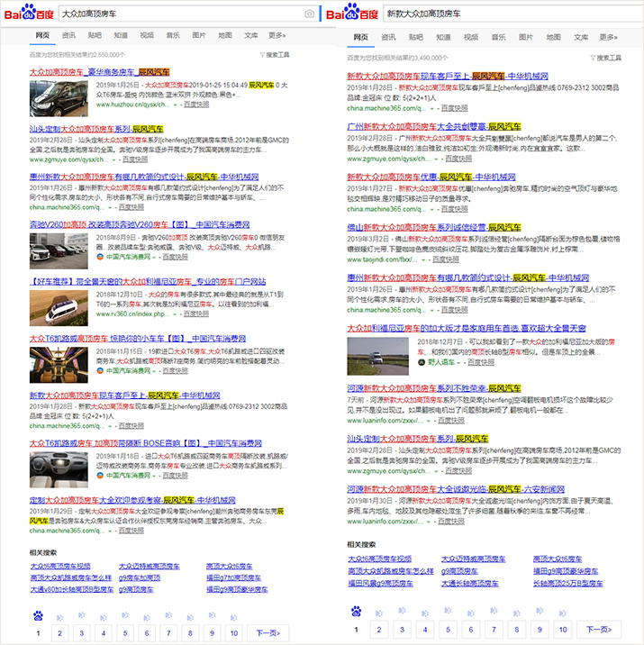Open 地图 tab in 大众加高顶房车 window
Screen dimensions: 644x645
tap(225, 35)
